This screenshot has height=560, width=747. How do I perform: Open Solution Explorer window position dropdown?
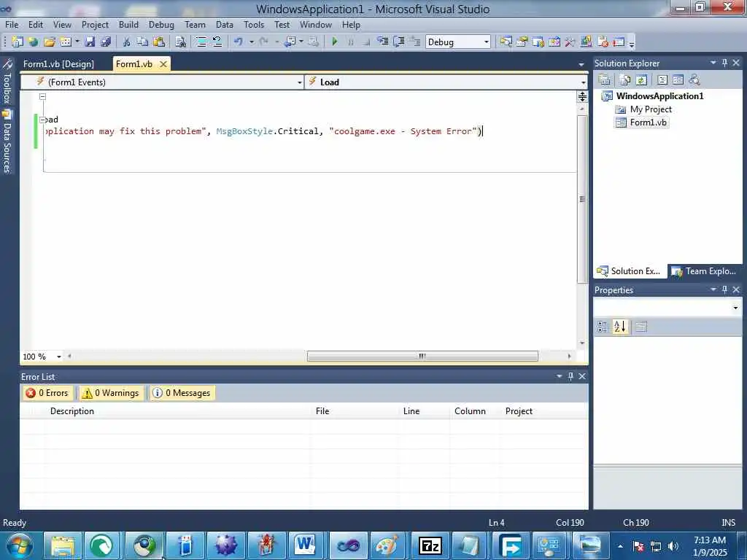click(x=713, y=63)
